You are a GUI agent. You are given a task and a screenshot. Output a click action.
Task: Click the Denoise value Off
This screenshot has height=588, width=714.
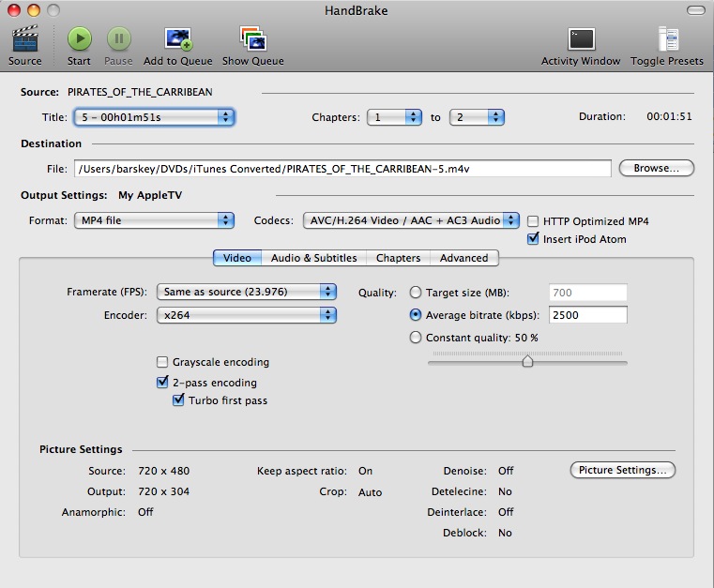[506, 471]
